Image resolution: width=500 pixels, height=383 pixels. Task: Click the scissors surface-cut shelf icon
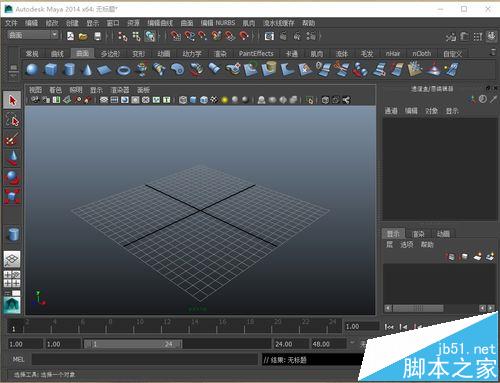coord(342,69)
